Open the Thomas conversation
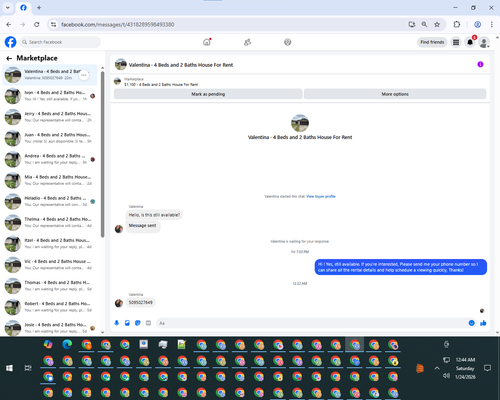The height and width of the screenshot is (400, 500). pos(50,286)
